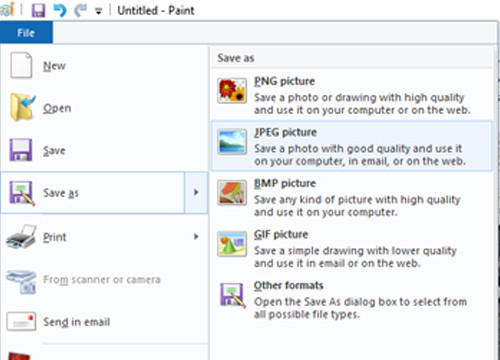This screenshot has width=500, height=360.
Task: Click the folder icon for Open
Action: [x=22, y=107]
